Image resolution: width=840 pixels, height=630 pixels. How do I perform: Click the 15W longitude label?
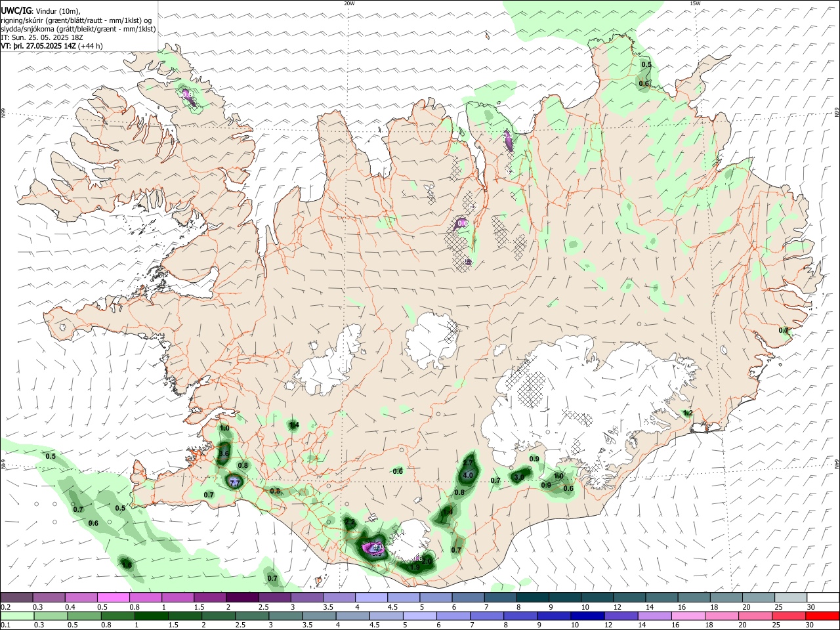coord(695,3)
